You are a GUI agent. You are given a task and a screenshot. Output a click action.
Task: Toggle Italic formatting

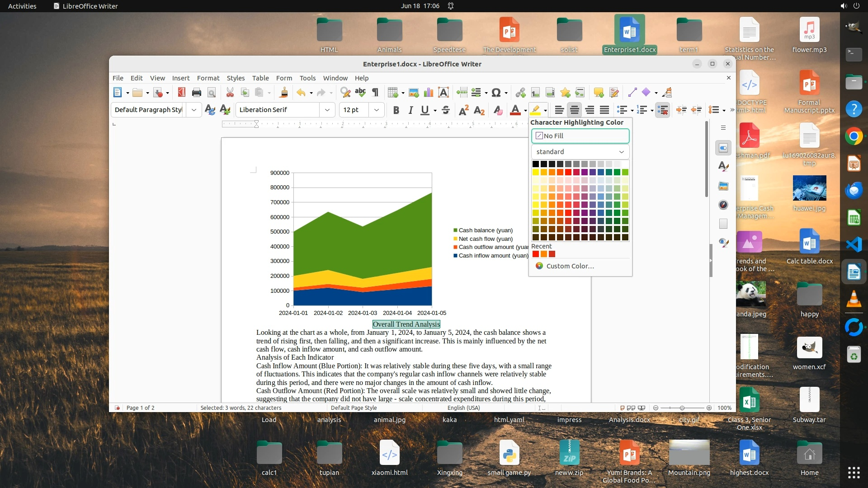pos(410,110)
